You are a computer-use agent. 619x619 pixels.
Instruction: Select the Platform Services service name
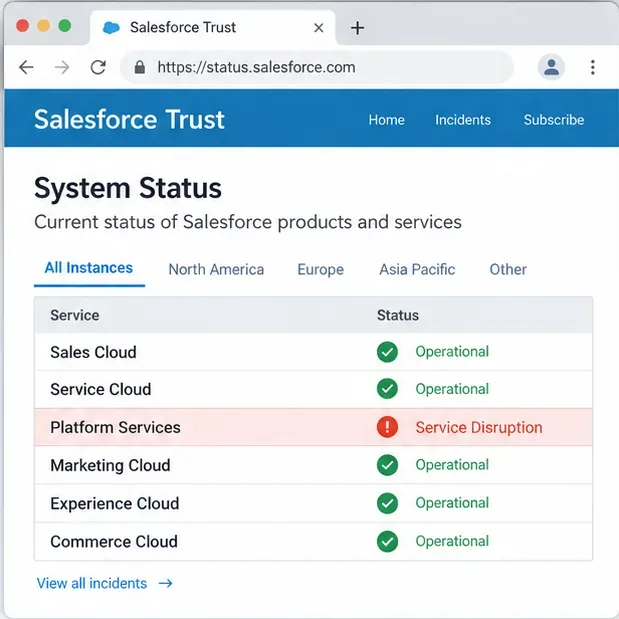pos(115,428)
